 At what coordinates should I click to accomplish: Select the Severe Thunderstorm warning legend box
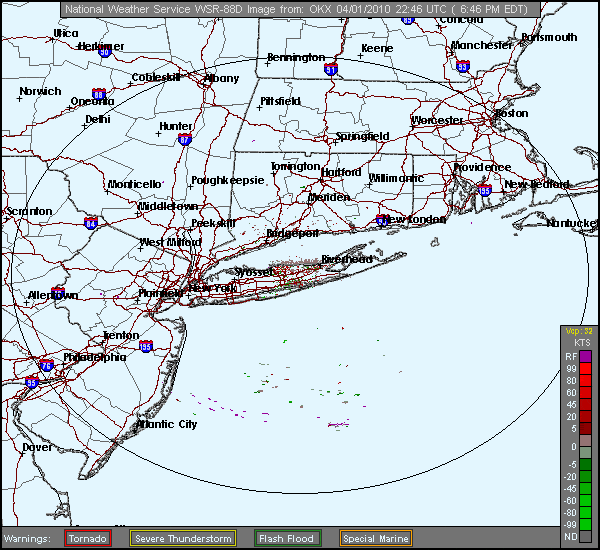click(183, 539)
